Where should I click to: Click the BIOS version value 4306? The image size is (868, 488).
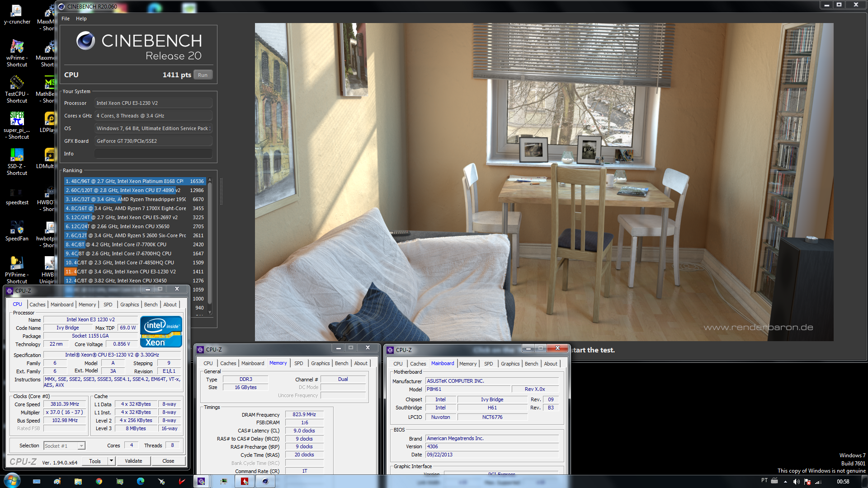click(492, 446)
